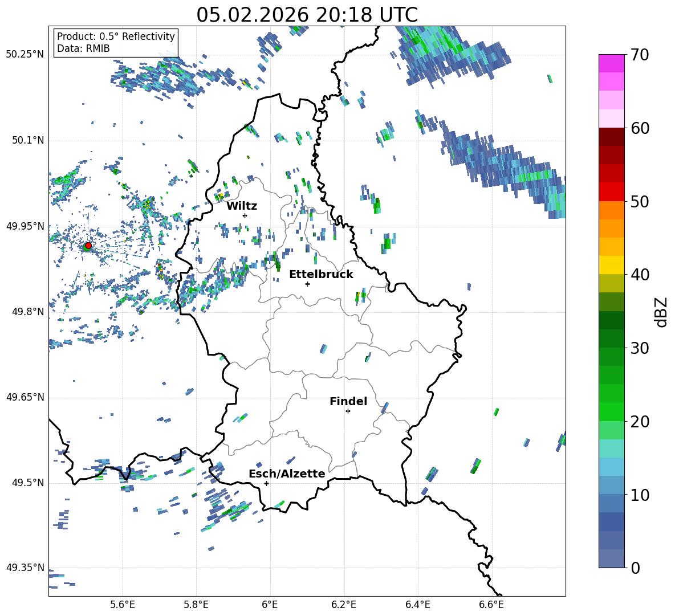Click the 5.6°E longitude tick label
Image resolution: width=675 pixels, height=616 pixels.
[x=123, y=605]
